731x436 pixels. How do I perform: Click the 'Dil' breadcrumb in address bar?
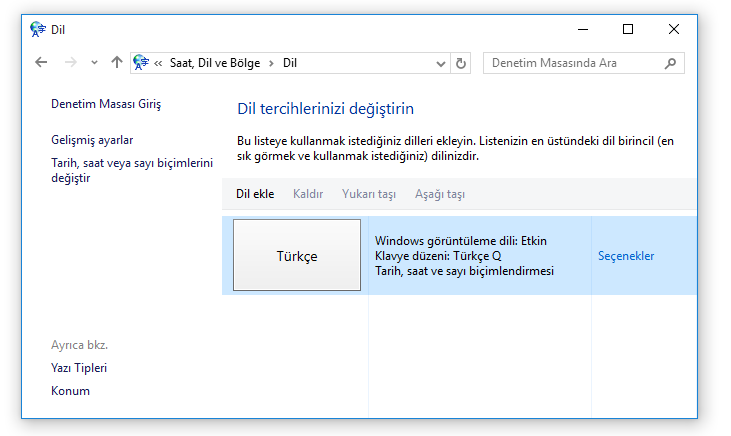[290, 63]
